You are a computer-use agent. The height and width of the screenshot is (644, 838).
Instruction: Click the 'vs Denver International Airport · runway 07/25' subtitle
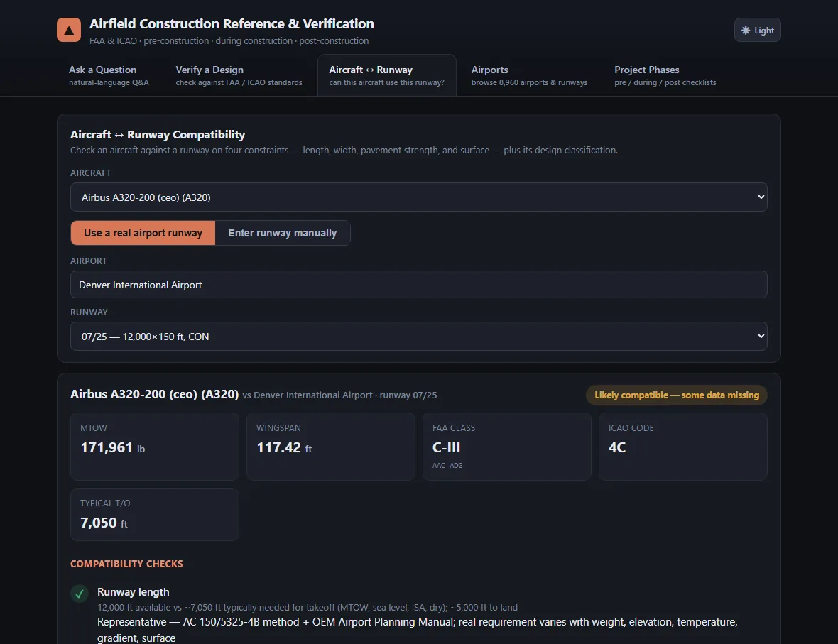tap(339, 395)
